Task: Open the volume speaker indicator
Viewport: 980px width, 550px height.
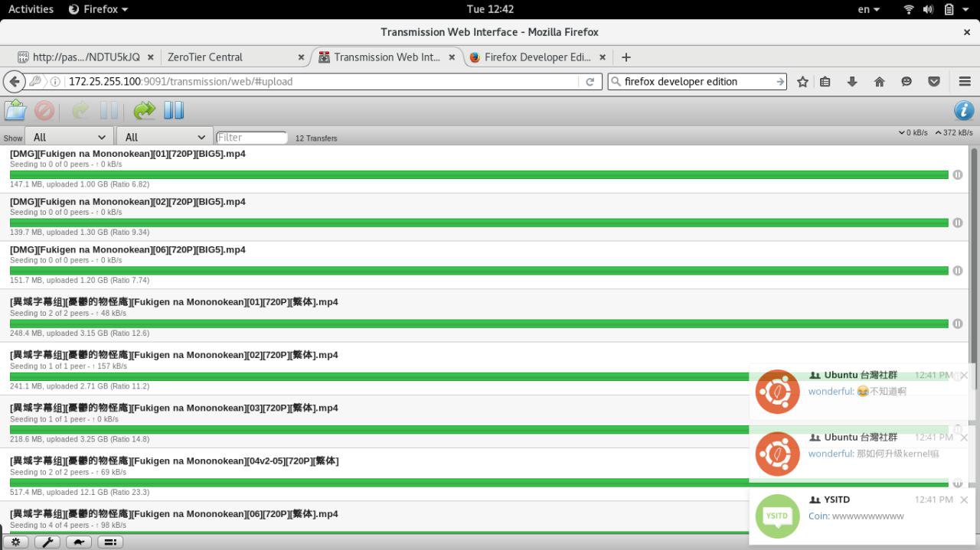Action: tap(929, 9)
